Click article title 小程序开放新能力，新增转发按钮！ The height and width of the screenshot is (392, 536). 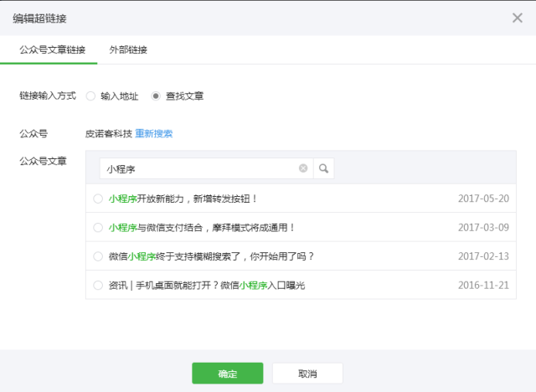(x=183, y=199)
